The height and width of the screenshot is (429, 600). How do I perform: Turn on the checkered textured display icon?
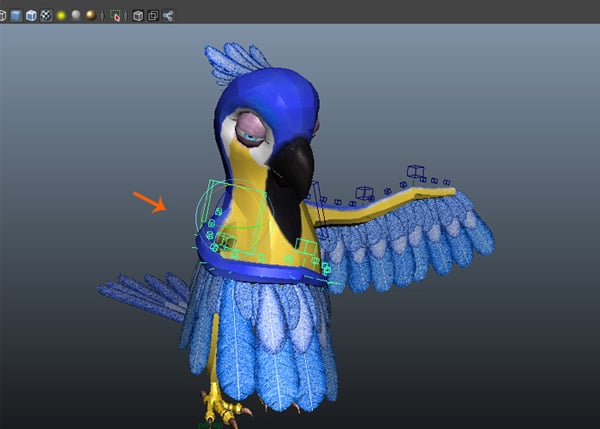point(46,15)
